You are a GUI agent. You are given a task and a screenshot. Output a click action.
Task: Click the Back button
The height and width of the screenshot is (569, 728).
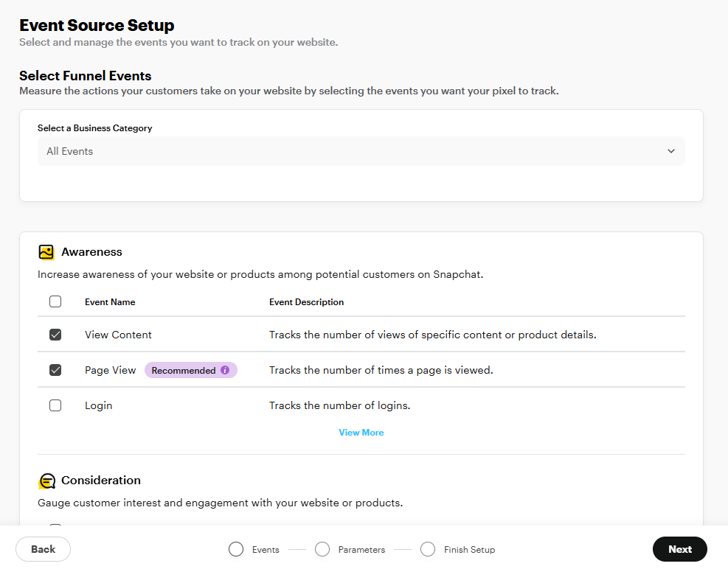click(44, 549)
